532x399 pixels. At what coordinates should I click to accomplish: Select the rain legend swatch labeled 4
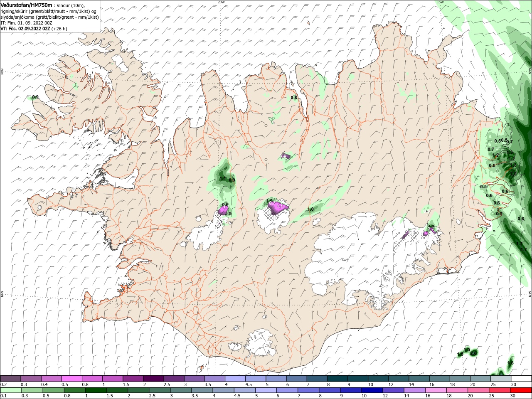click(224, 390)
